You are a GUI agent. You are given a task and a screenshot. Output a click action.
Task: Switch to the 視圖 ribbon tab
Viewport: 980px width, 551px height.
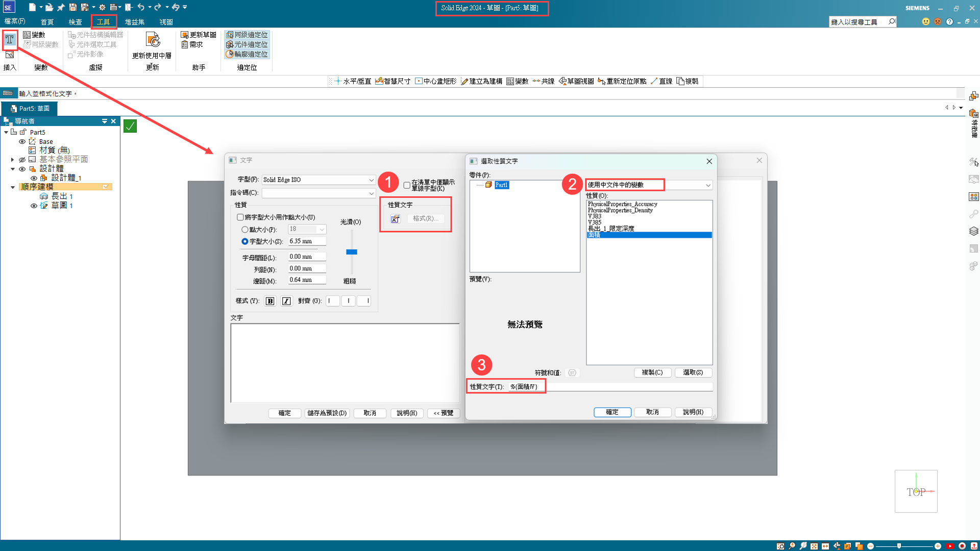pos(166,22)
